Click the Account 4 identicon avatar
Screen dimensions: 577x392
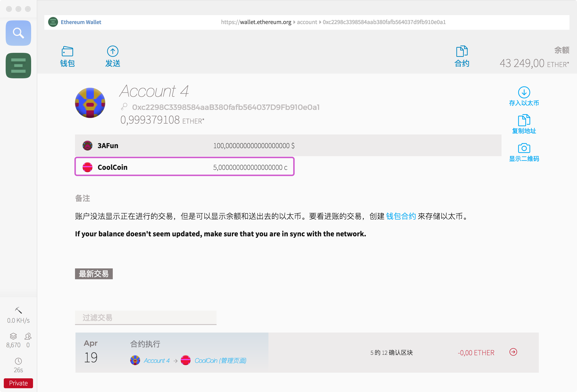pos(90,103)
